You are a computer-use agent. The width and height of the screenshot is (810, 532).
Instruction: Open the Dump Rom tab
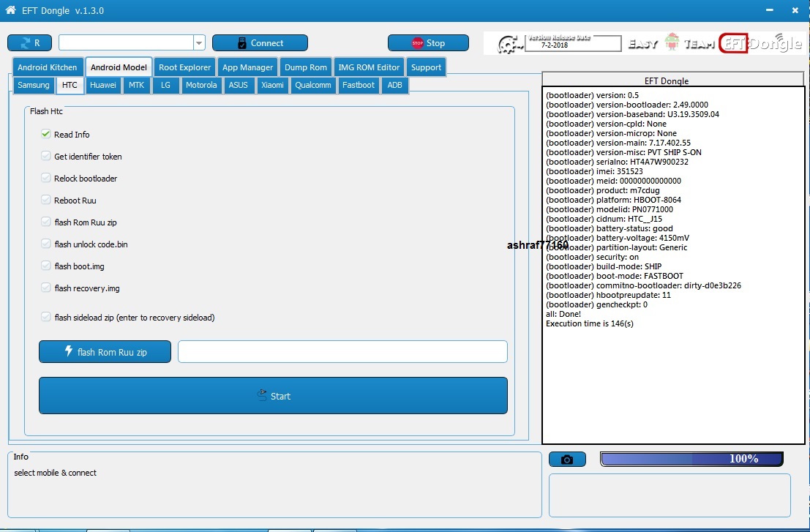[x=306, y=67]
